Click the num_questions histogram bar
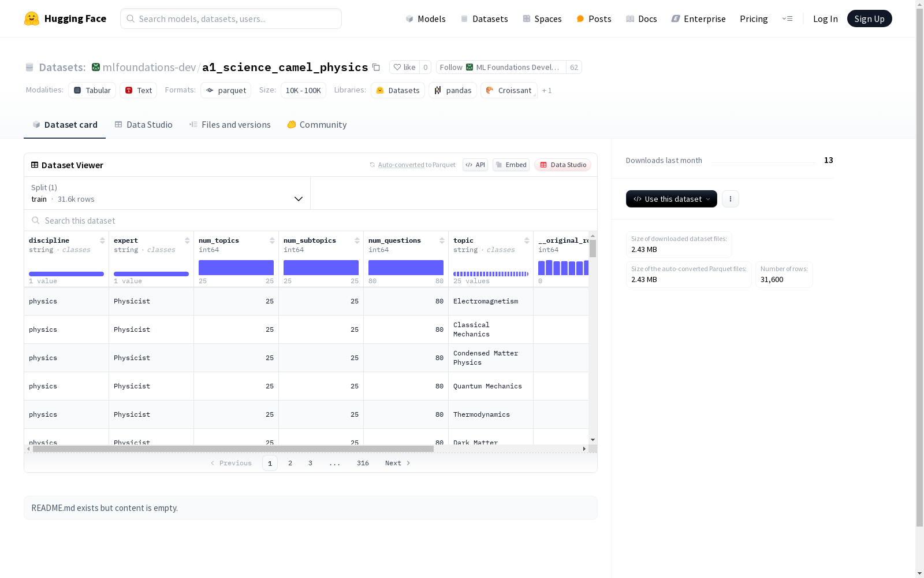 [x=406, y=268]
